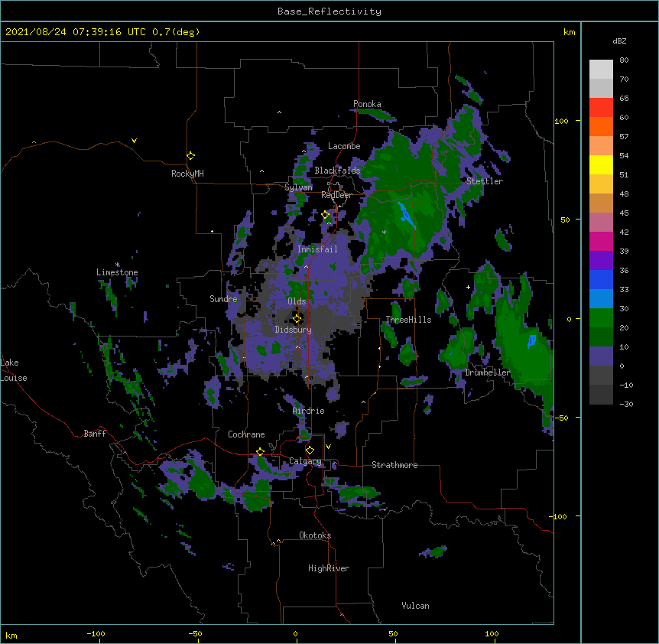The height and width of the screenshot is (644, 659).
Task: Click the Sylvan label on map
Action: coord(298,187)
